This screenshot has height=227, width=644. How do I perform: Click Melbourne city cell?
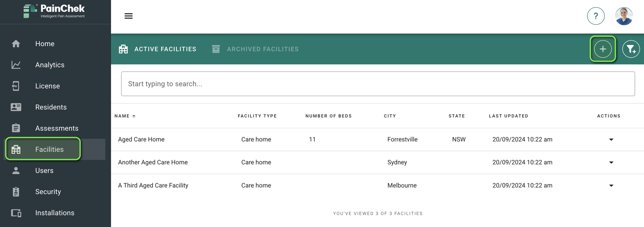pyautogui.click(x=402, y=186)
